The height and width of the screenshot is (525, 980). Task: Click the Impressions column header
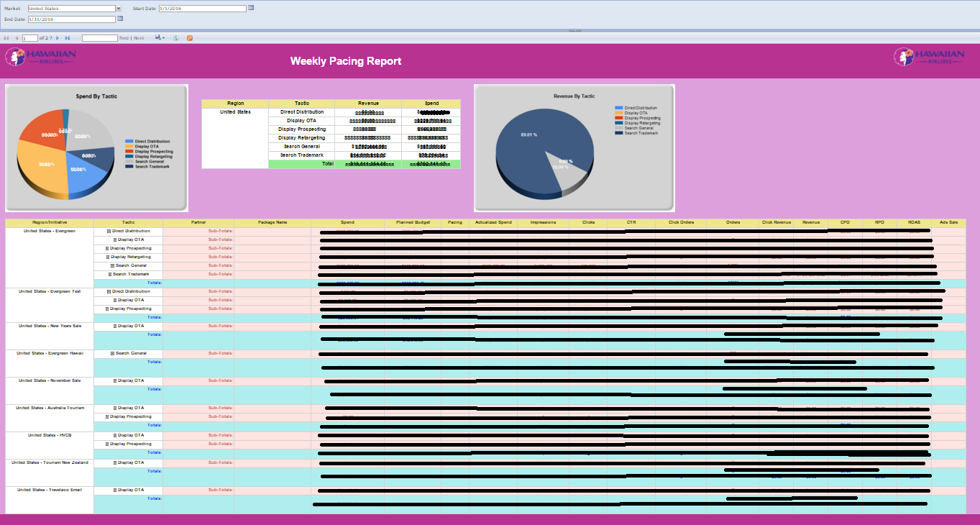(543, 223)
